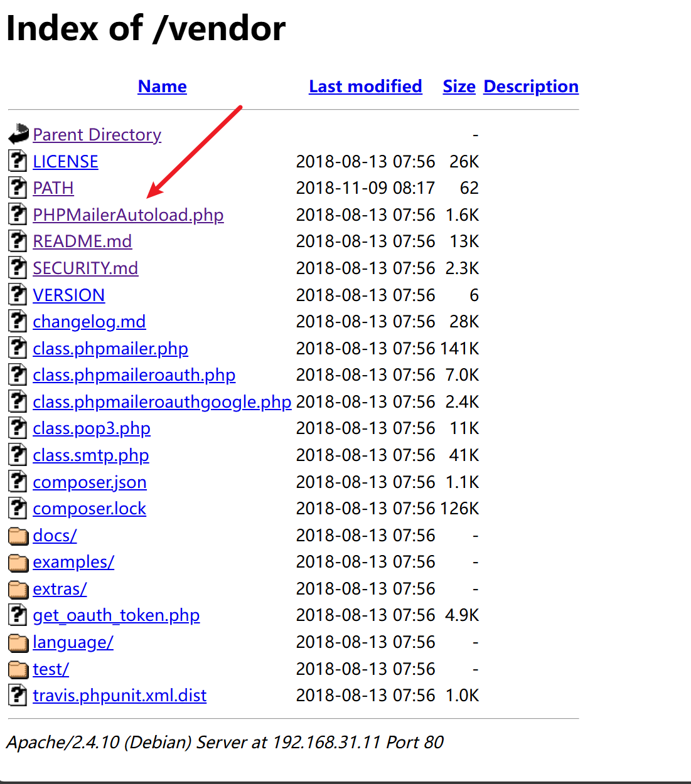The image size is (691, 784).
Task: Open travis.phpunit.xml.dist link
Action: [x=119, y=695]
